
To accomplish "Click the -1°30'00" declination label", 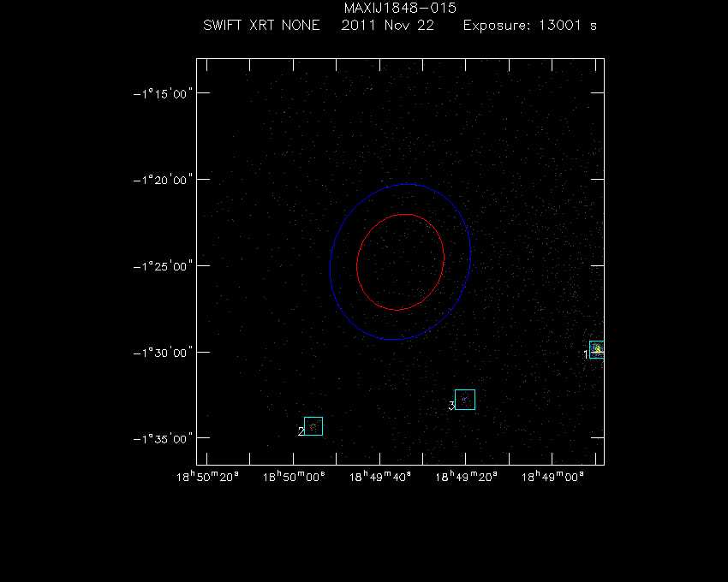I will tap(163, 353).
